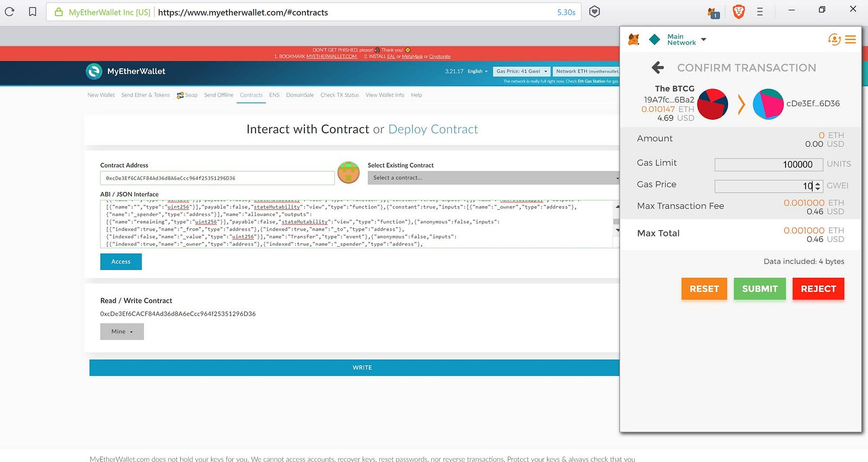Click the REJECT button
Image resolution: width=868 pixels, height=462 pixels.
(x=818, y=289)
